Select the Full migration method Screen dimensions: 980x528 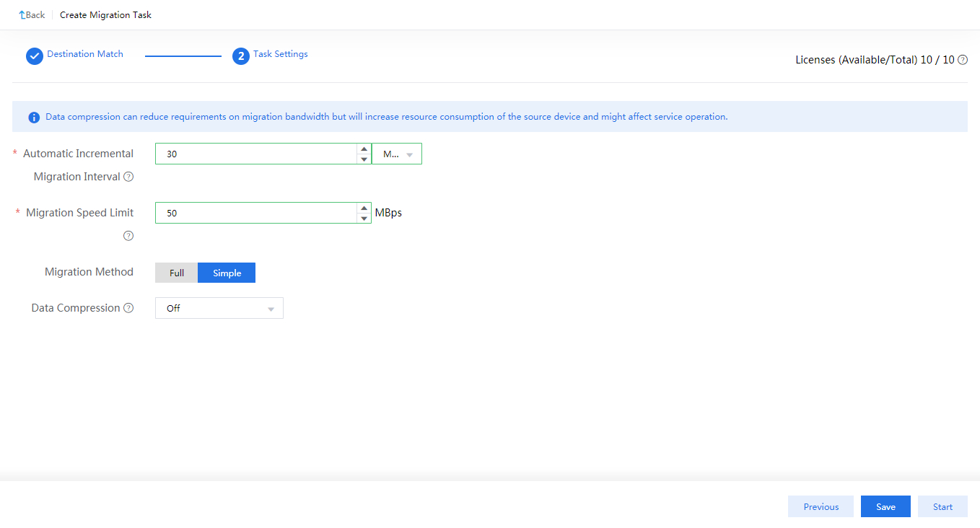coord(177,273)
